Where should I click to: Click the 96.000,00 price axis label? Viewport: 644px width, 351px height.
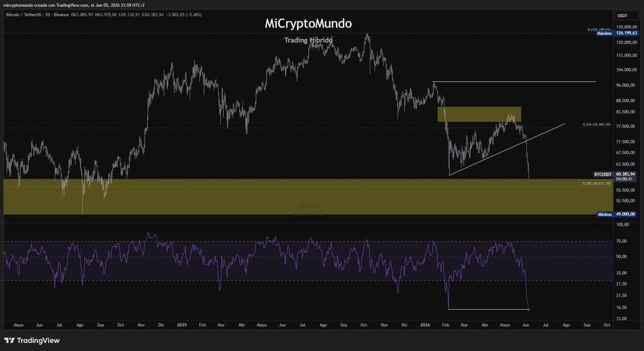coord(626,85)
